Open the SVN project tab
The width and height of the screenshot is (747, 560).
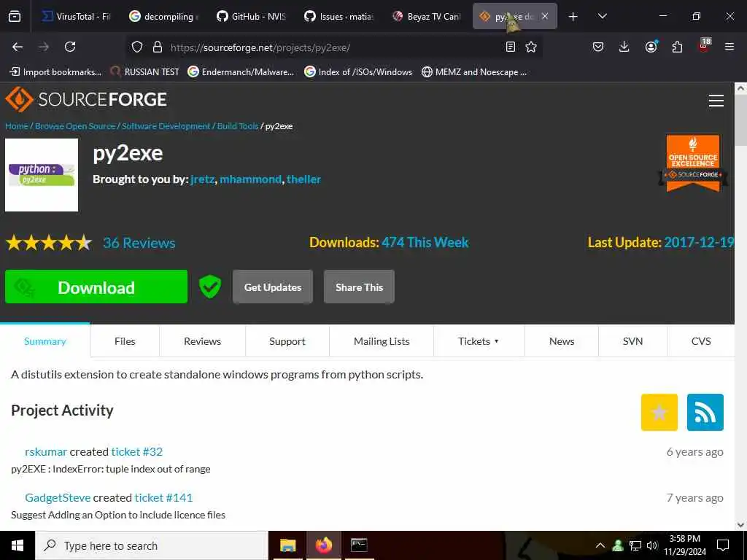pyautogui.click(x=632, y=341)
